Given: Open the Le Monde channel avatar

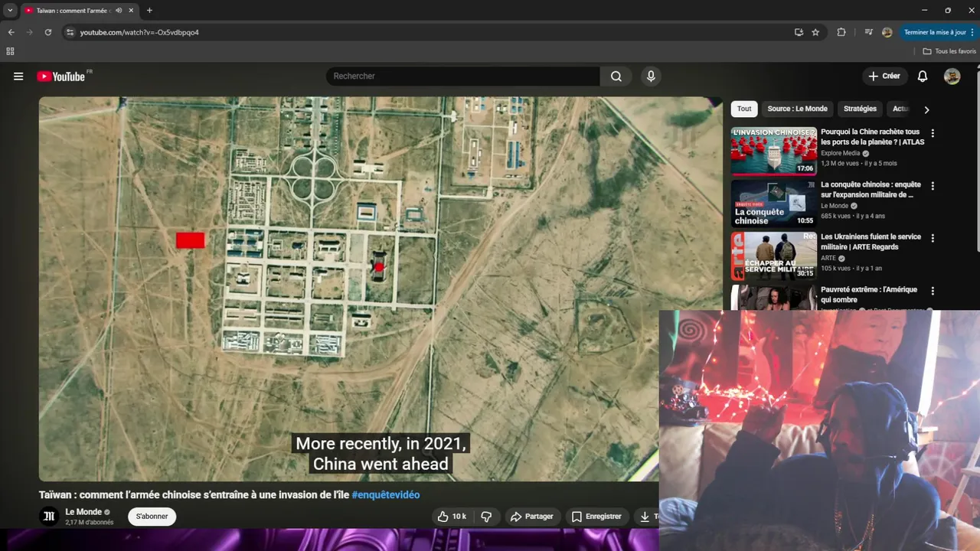Looking at the screenshot, I should tap(49, 517).
